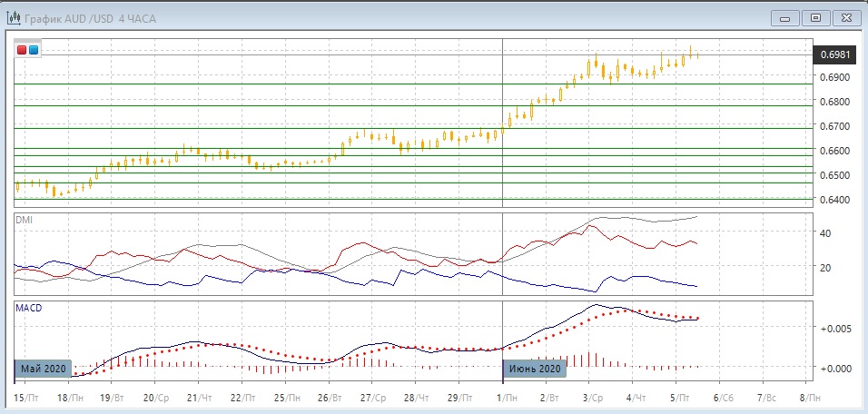Minimize the AUD/USD chart window
Viewport: 868px width, 414px height.
pos(784,16)
